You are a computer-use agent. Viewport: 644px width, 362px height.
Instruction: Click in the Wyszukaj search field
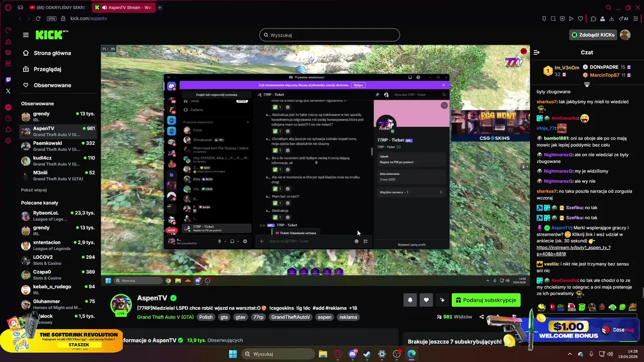coord(330,35)
